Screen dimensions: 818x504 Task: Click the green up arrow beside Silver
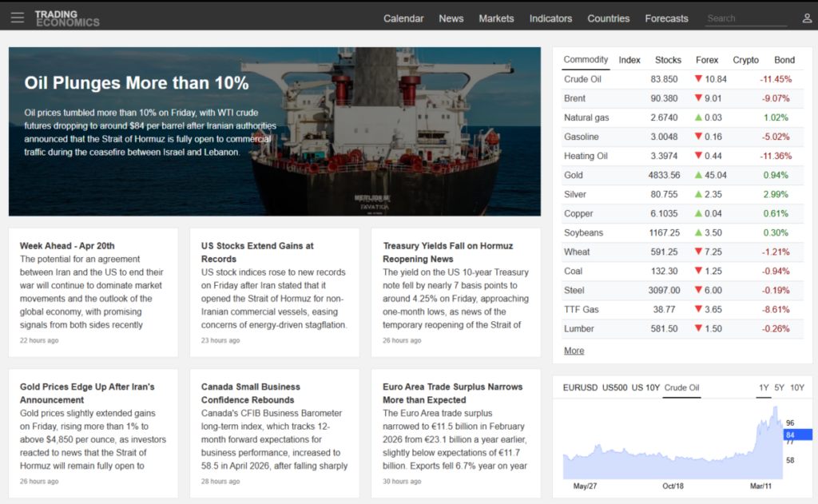698,194
